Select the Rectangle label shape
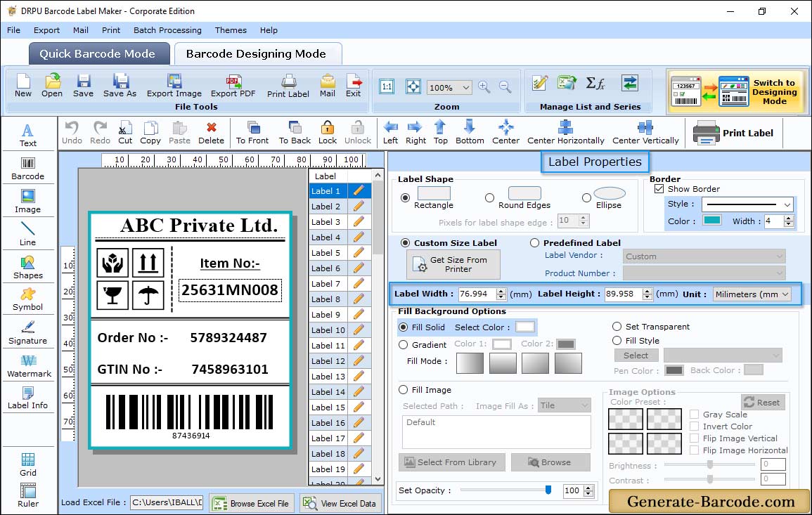This screenshot has height=515, width=812. tap(405, 197)
